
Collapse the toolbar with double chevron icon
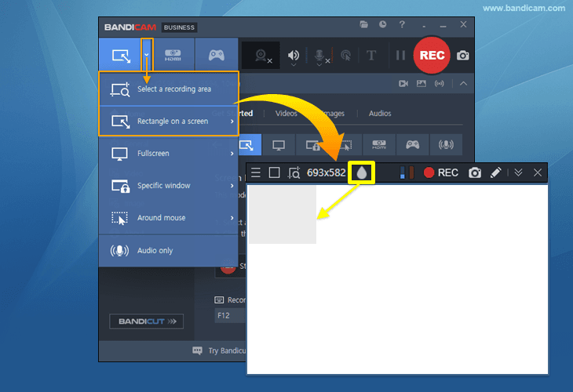coord(518,172)
